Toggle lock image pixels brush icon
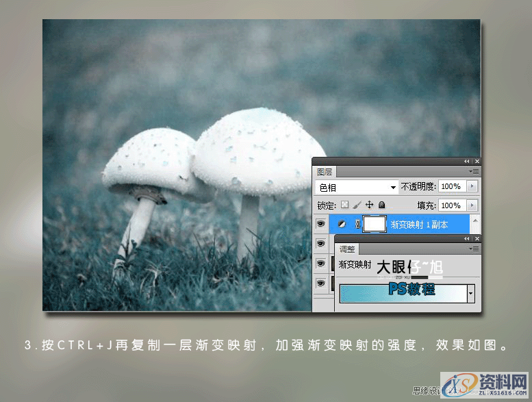The width and height of the screenshot is (532, 402). click(357, 205)
